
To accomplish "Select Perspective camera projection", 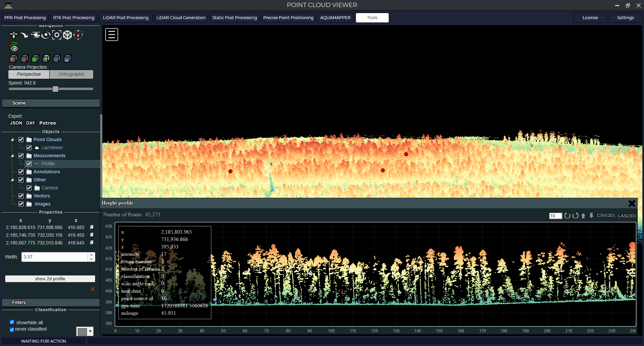I will (29, 74).
